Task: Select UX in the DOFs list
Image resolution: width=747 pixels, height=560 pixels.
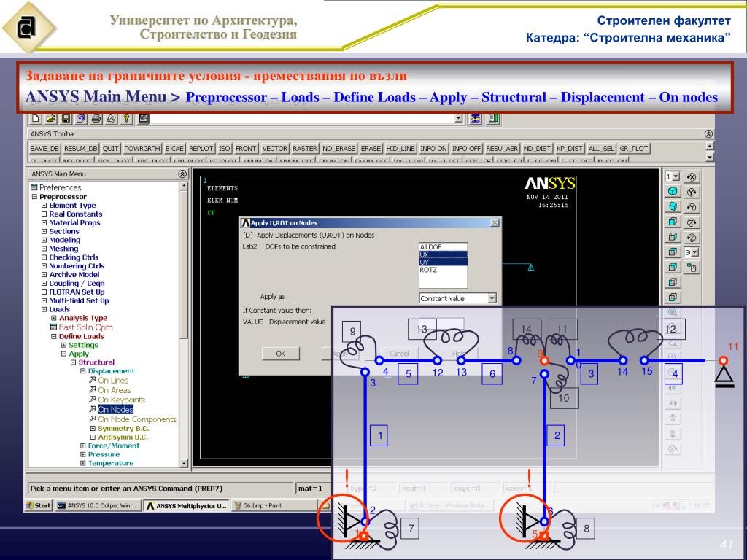Action: [x=443, y=254]
